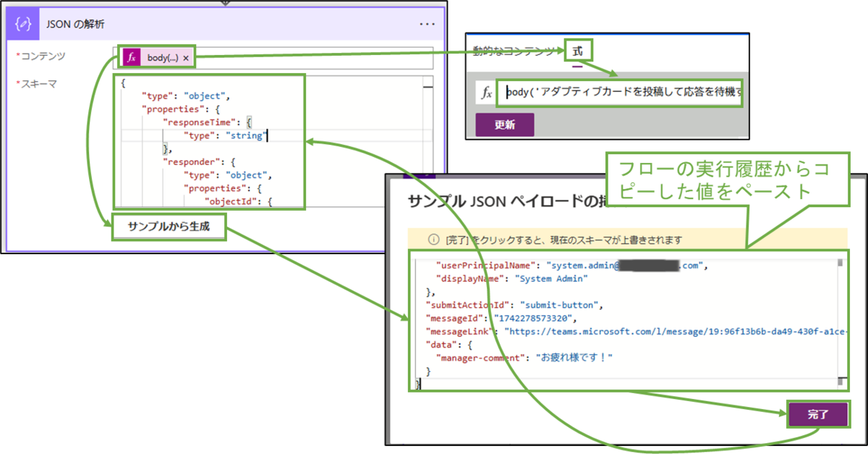Click the "responder" line in schema
Screen dimensions: 868x454
coord(200,161)
